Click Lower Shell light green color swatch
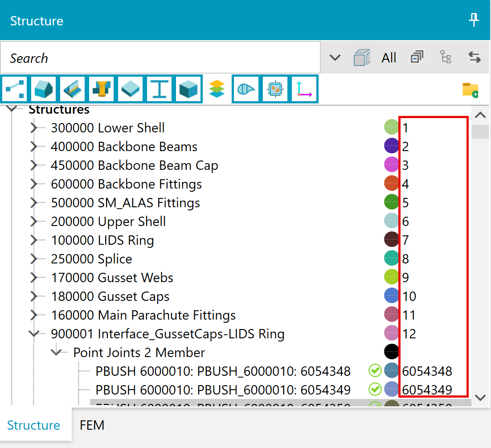 pos(392,127)
